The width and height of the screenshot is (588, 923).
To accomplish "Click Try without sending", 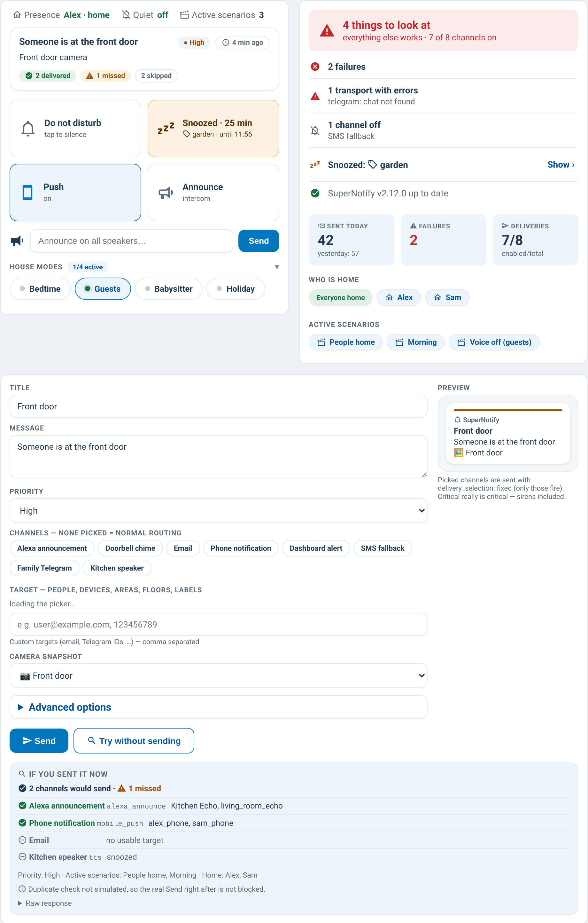I will pos(134,741).
